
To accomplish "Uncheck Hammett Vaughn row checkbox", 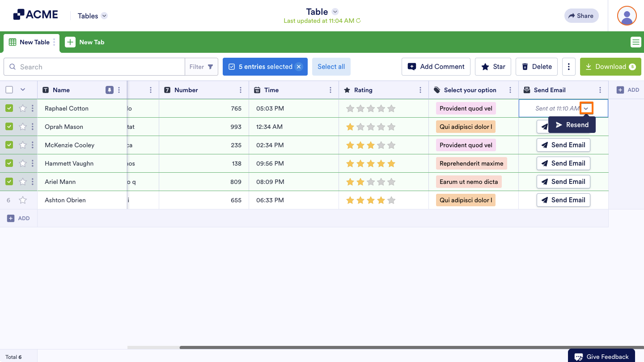I will click(9, 163).
